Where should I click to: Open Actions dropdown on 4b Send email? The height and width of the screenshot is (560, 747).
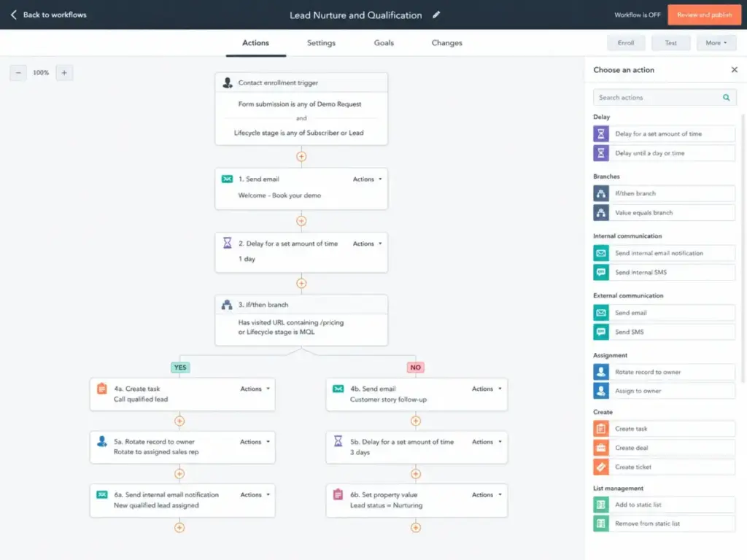[x=487, y=389]
